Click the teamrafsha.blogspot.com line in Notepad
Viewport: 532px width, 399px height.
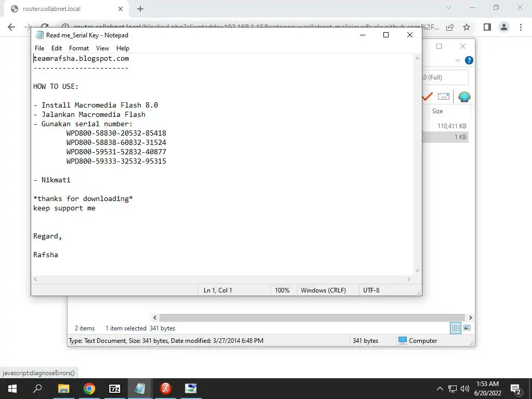click(x=81, y=58)
